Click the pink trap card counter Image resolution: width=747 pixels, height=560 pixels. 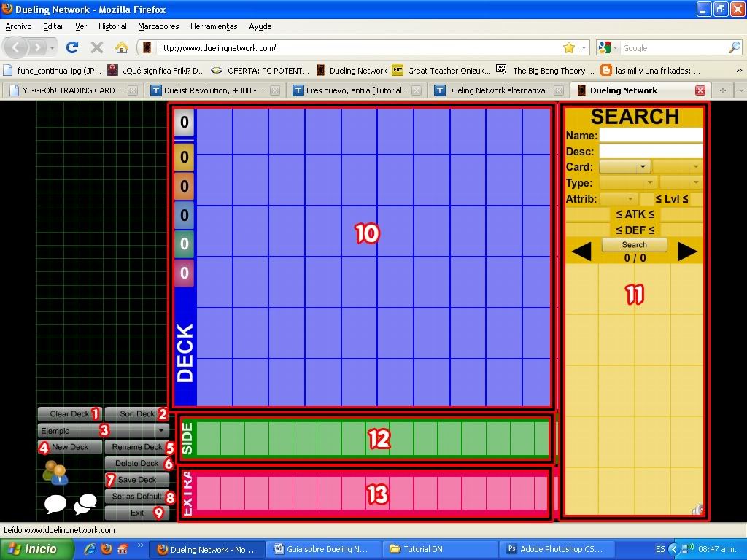[185, 273]
